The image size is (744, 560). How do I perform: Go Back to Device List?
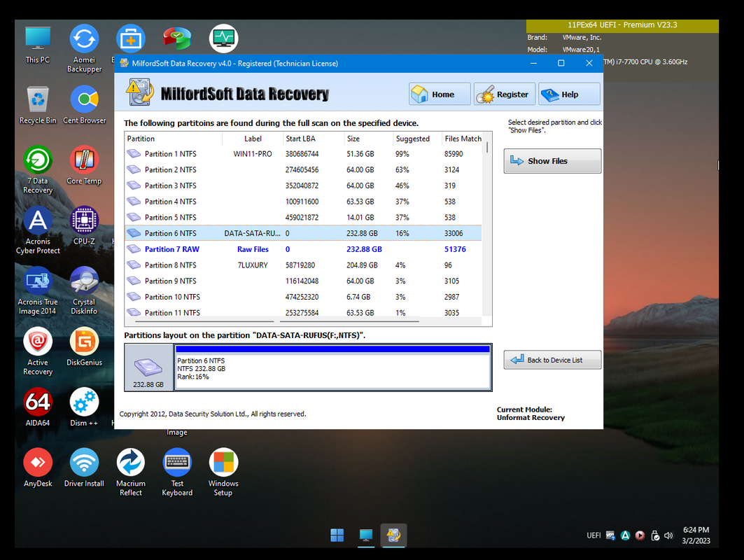(x=552, y=360)
